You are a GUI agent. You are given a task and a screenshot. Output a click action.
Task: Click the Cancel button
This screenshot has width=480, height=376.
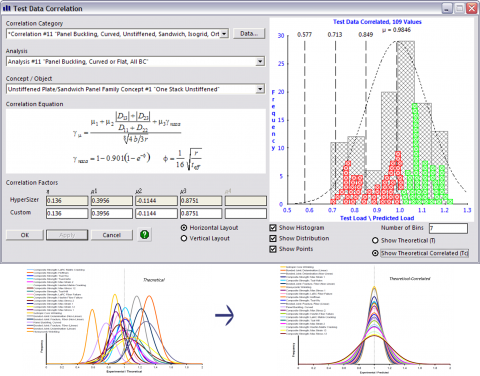112,235
